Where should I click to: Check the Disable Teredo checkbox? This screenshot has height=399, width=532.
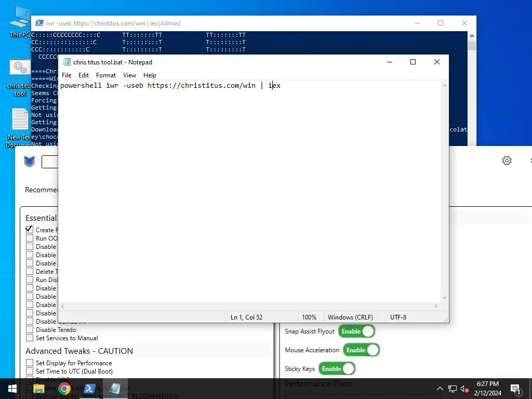pyautogui.click(x=30, y=329)
